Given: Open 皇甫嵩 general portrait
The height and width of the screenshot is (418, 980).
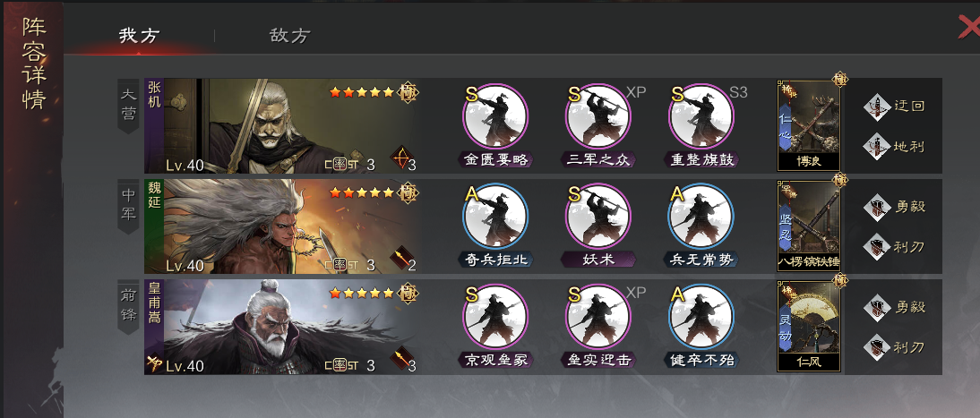Looking at the screenshot, I should point(280,327).
